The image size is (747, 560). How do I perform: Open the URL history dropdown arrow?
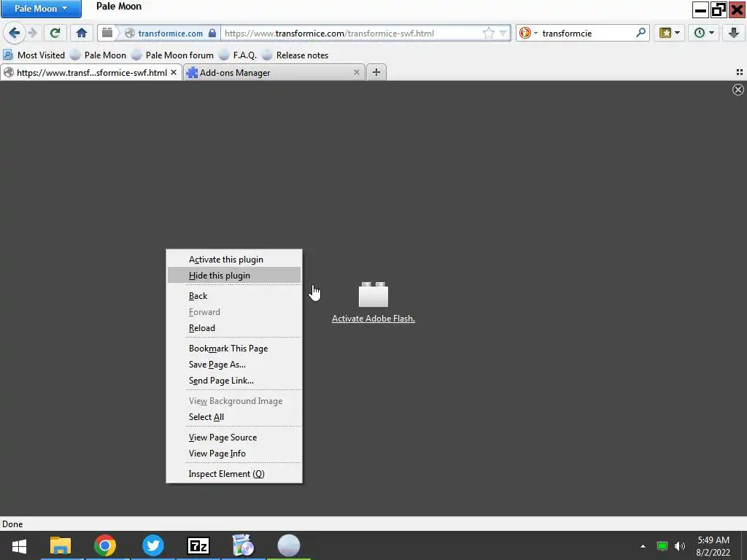503,34
